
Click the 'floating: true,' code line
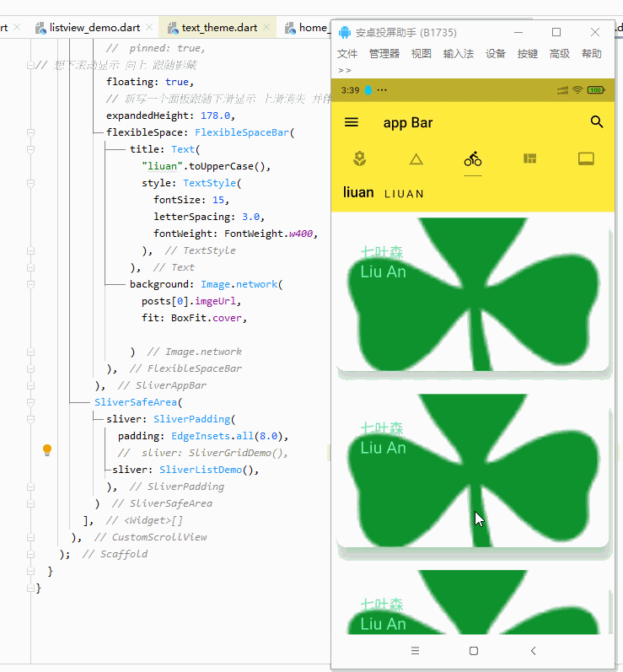pos(150,82)
